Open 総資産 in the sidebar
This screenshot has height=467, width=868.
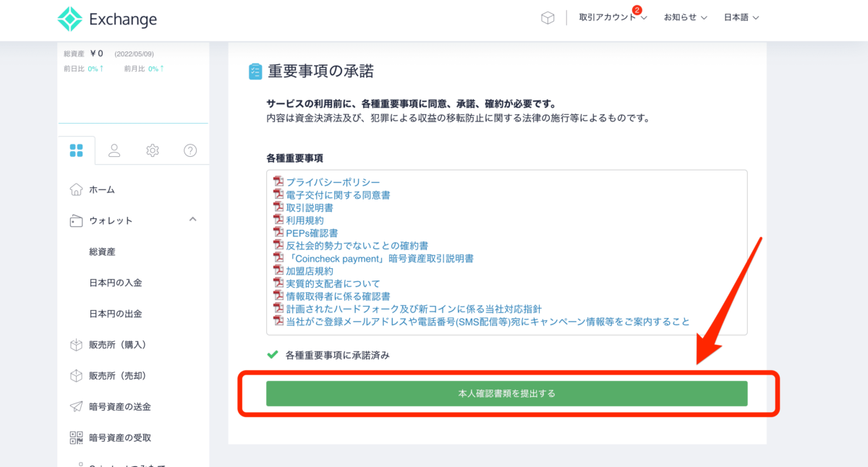(x=102, y=252)
